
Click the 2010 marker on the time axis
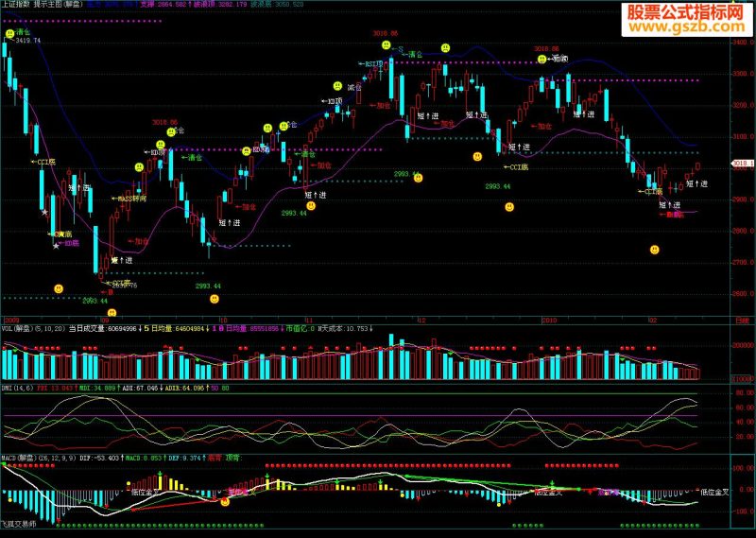point(549,321)
